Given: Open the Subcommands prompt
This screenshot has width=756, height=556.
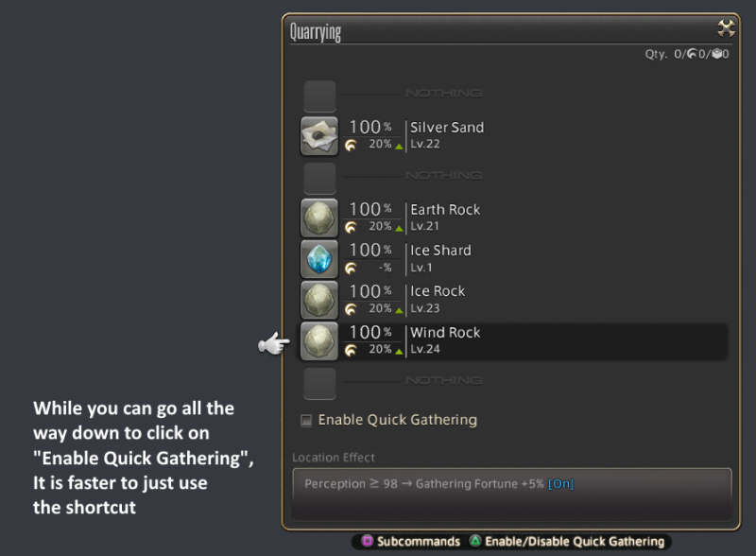Looking at the screenshot, I should (412, 542).
